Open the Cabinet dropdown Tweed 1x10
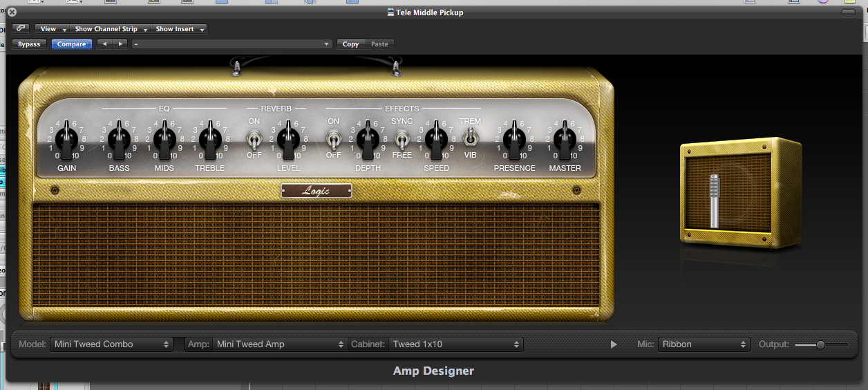Image resolution: width=868 pixels, height=390 pixels. 455,344
